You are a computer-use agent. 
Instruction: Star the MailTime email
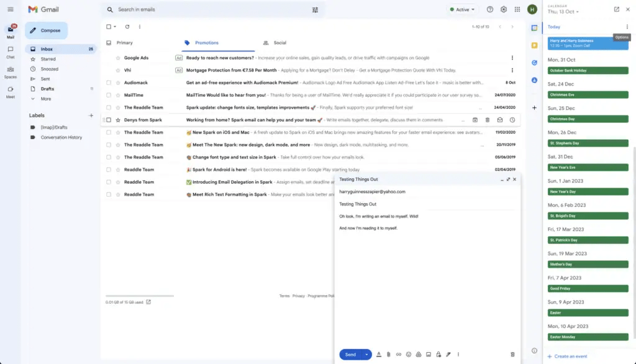point(117,95)
